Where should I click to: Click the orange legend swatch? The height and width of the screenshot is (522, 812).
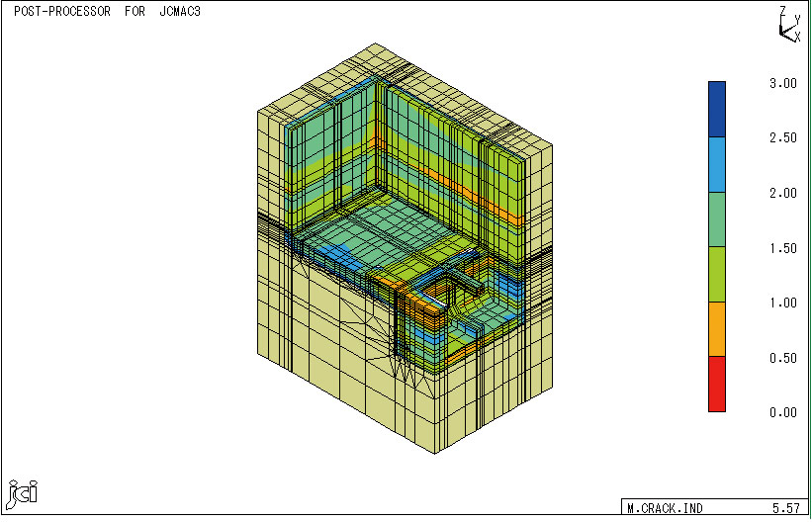coord(717,329)
